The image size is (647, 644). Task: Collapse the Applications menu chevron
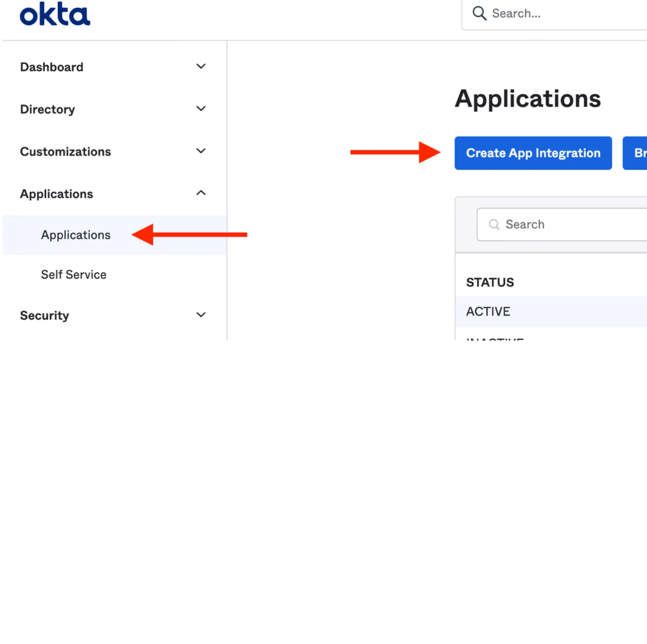click(201, 193)
